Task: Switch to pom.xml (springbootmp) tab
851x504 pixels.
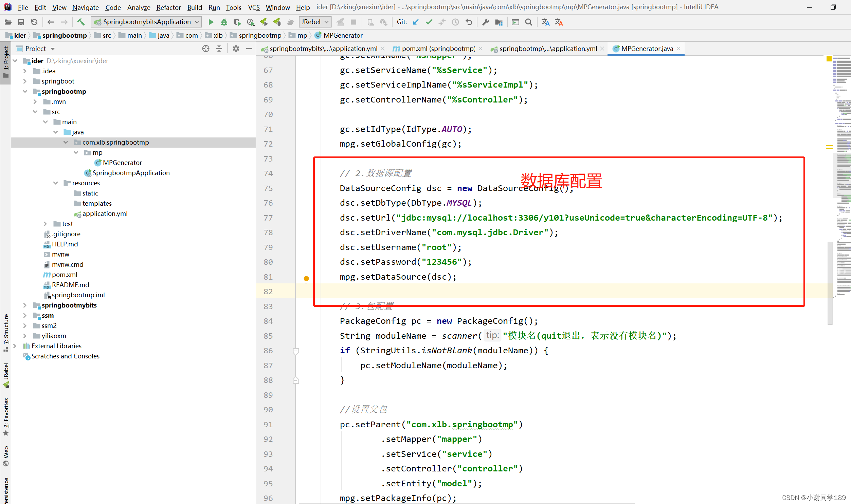Action: pos(438,49)
